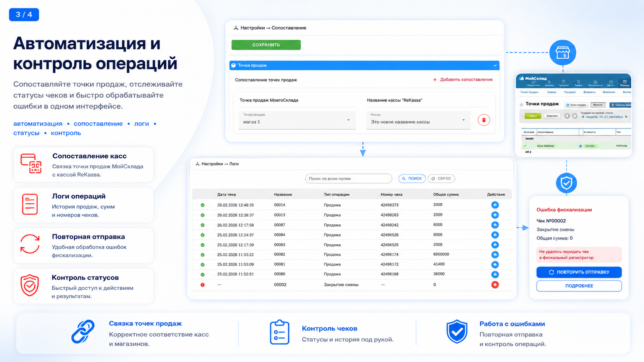Click the green СОХРАНИТЬ button
Image resolution: width=644 pixels, height=362 pixels.
pyautogui.click(x=266, y=45)
